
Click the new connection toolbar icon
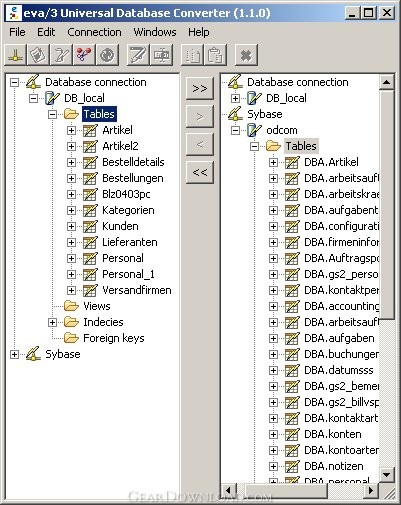[x=16, y=55]
